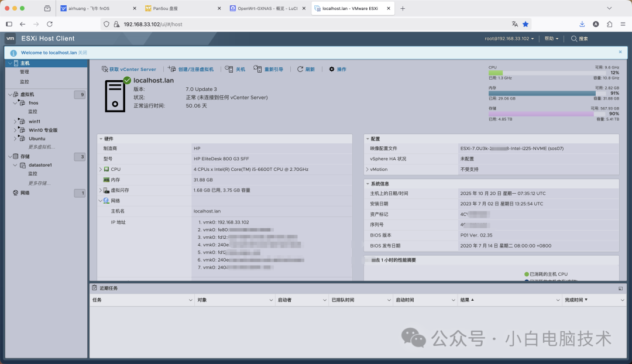The height and width of the screenshot is (364, 632).
Task: Open the 操作 actions gear menu
Action: point(338,69)
